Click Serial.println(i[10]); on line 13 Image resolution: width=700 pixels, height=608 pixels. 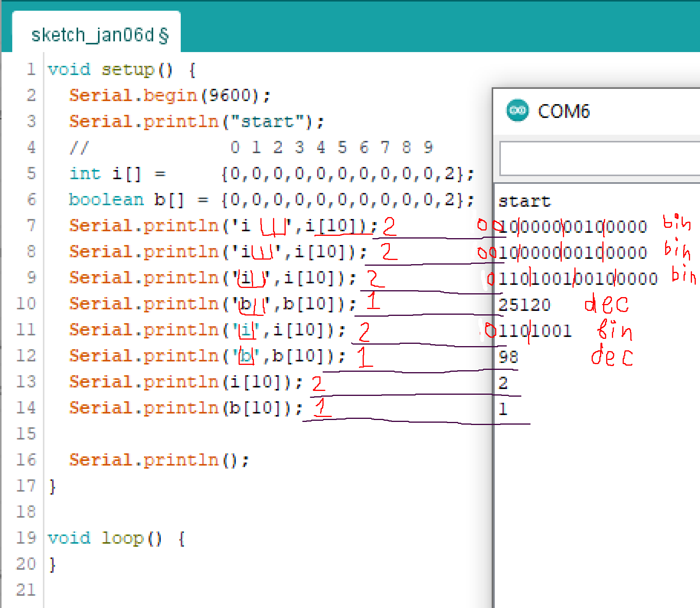click(186, 382)
